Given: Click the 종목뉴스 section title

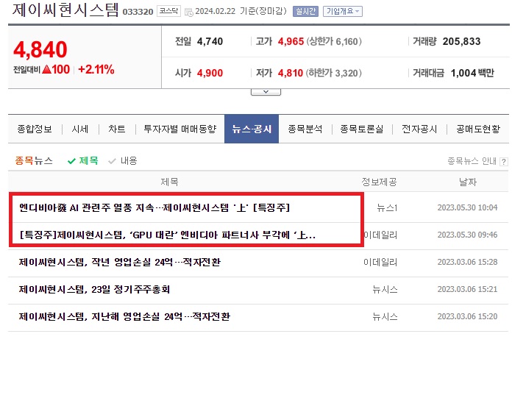Looking at the screenshot, I should pos(34,160).
